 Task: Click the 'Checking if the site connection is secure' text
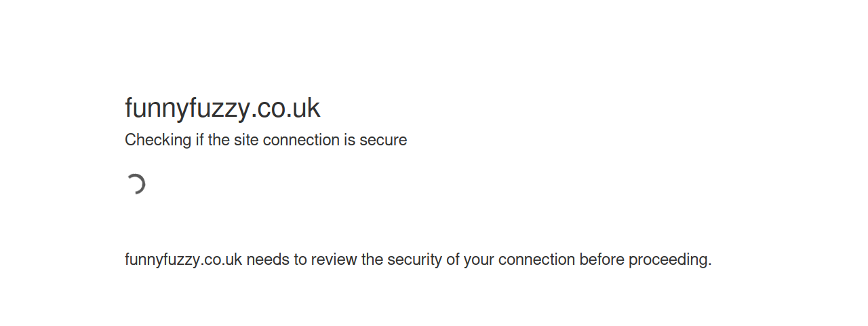pos(266,140)
